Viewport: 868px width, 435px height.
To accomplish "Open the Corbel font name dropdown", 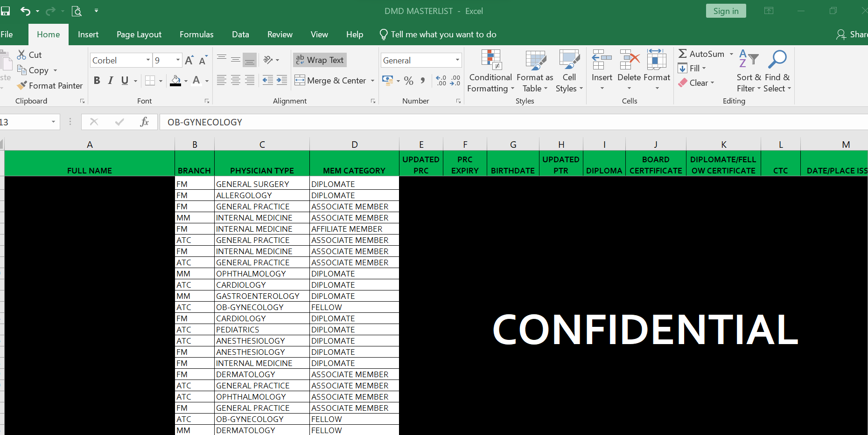I will point(148,60).
